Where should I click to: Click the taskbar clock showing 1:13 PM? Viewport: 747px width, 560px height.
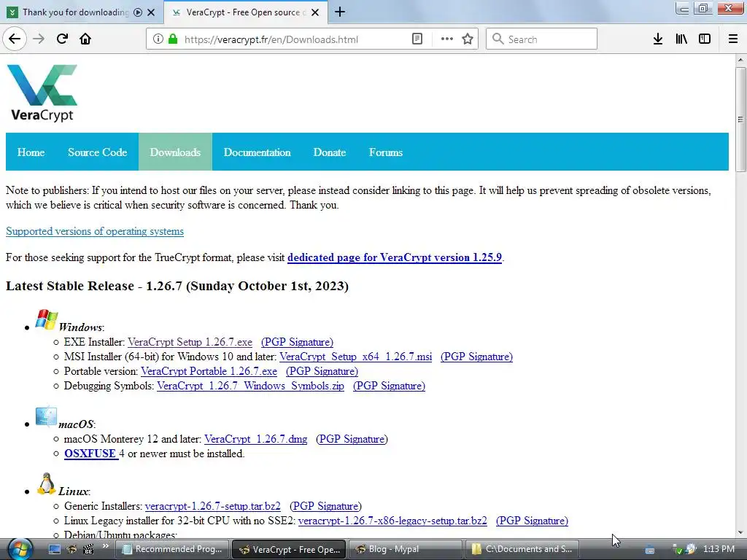point(719,549)
